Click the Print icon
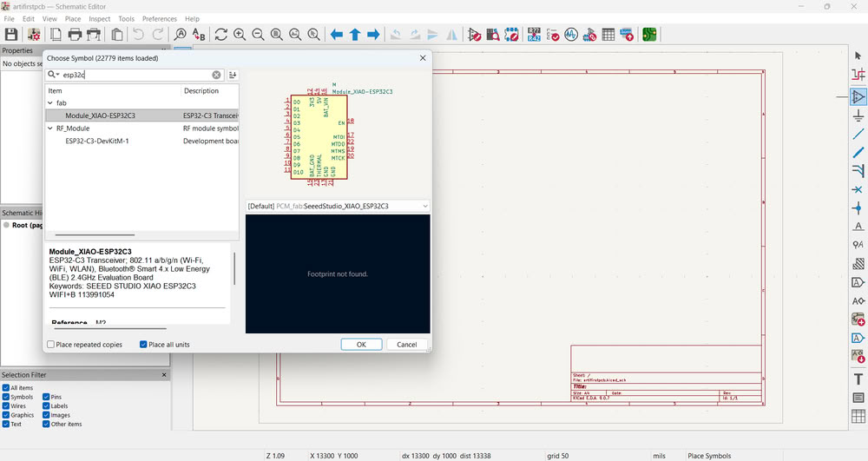Viewport: 868px width, 461px height. [x=75, y=35]
